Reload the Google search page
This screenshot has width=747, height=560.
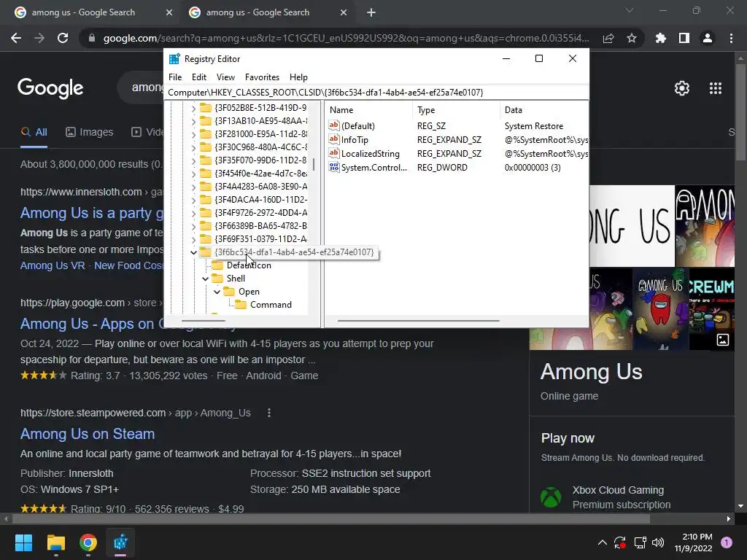(x=63, y=38)
